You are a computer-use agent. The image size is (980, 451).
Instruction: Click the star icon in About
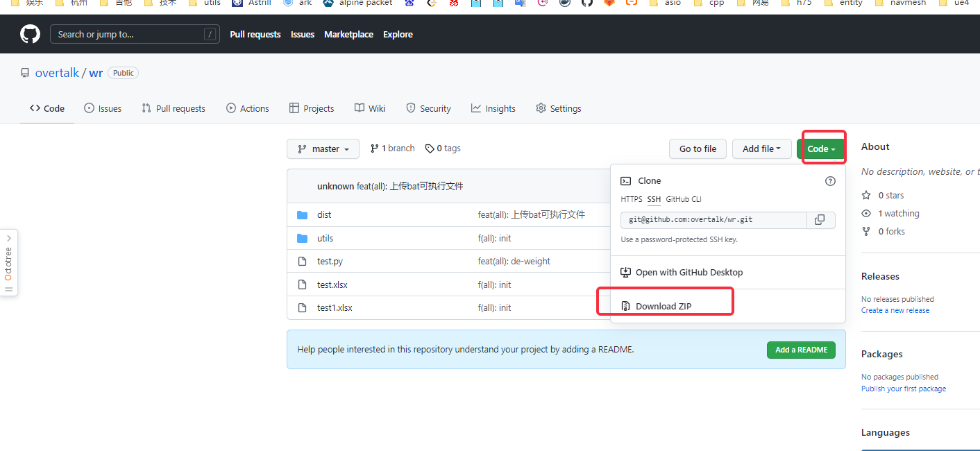866,195
